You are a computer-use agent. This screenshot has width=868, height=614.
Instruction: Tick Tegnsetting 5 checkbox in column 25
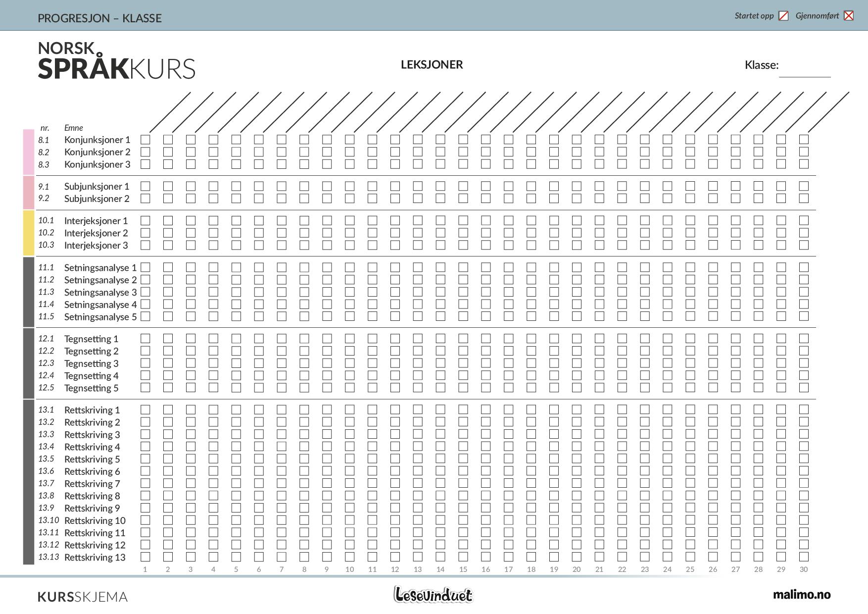(690, 388)
